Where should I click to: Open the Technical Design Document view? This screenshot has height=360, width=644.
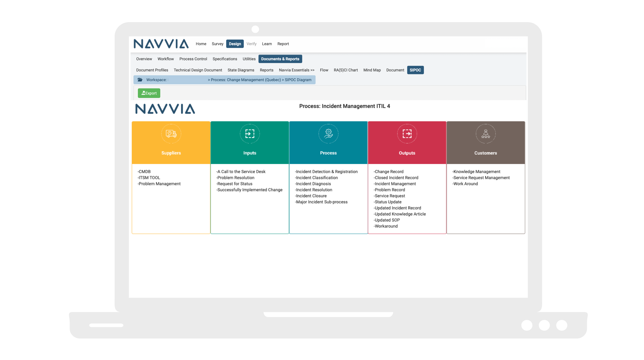198,70
